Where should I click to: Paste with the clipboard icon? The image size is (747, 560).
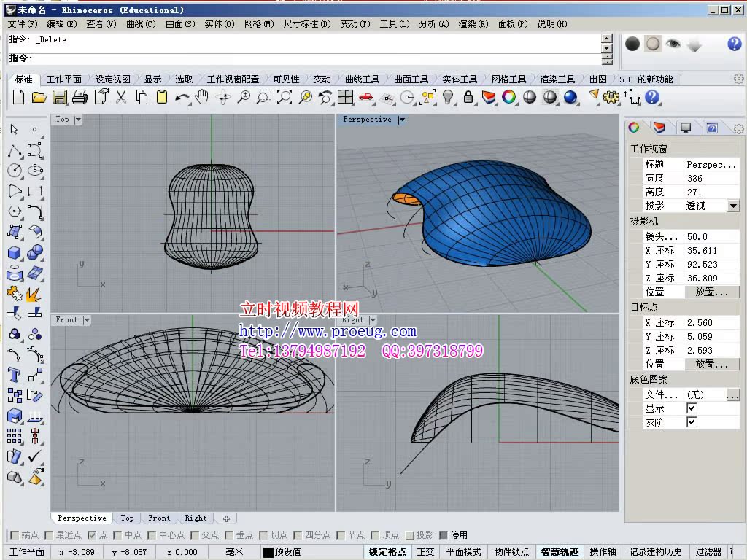point(162,98)
